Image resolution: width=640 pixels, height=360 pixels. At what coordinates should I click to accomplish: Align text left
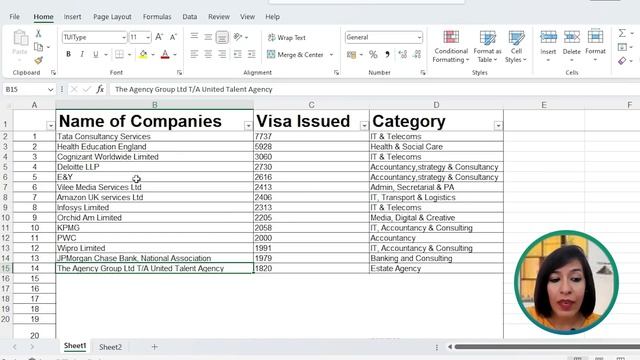tap(194, 54)
